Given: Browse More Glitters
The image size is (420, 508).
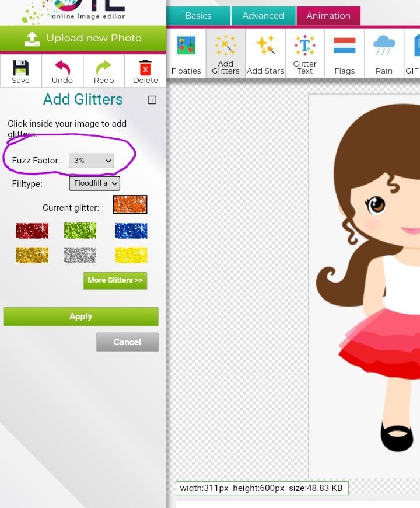Looking at the screenshot, I should tap(115, 280).
